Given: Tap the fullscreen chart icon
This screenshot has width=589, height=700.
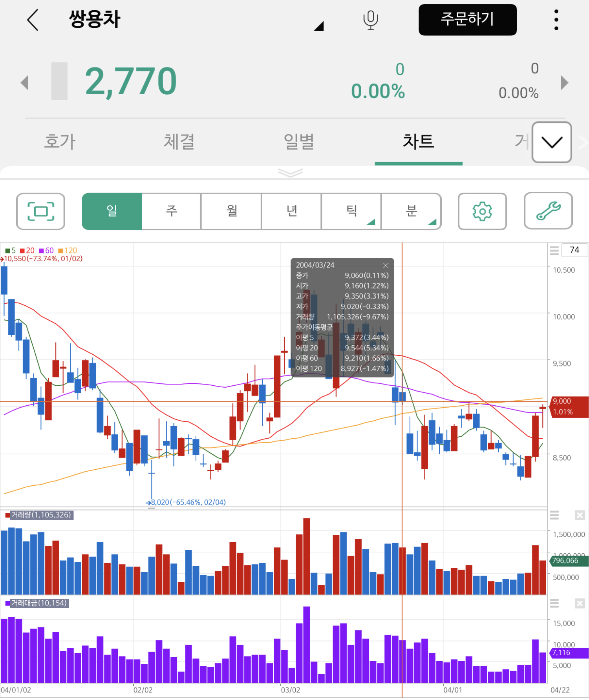Looking at the screenshot, I should (40, 211).
